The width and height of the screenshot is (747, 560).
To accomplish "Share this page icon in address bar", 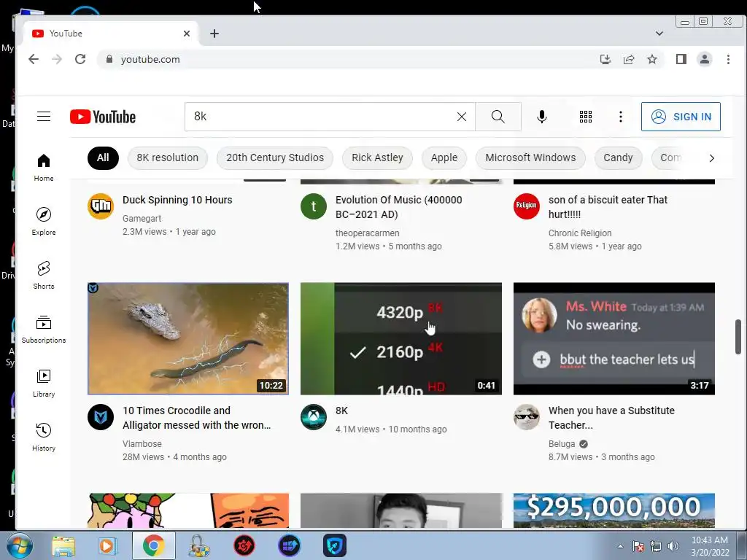I will pyautogui.click(x=628, y=59).
